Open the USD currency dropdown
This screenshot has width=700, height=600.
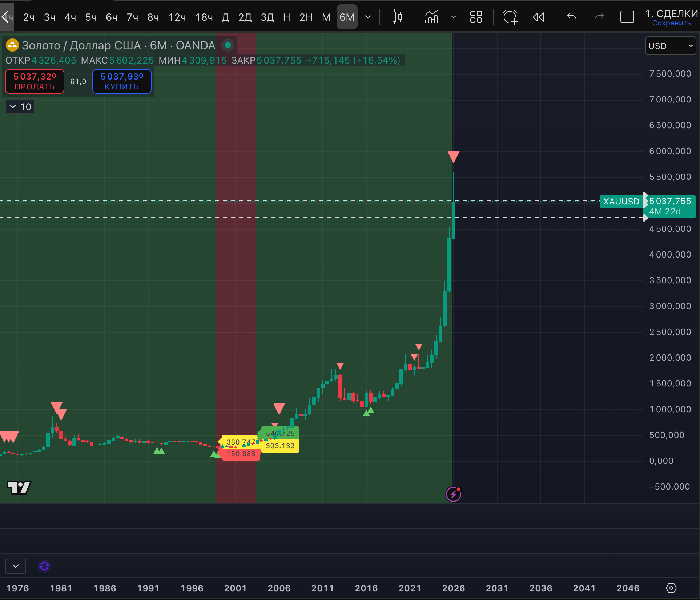point(670,46)
